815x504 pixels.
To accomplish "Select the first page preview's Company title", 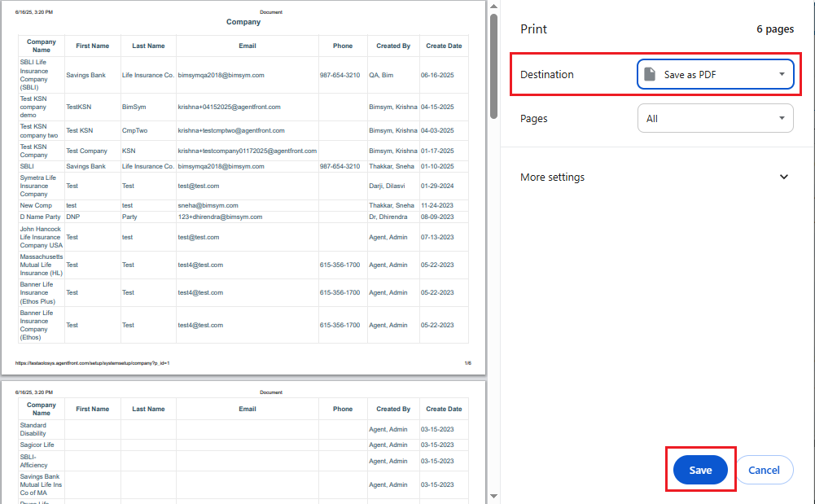I will click(243, 22).
